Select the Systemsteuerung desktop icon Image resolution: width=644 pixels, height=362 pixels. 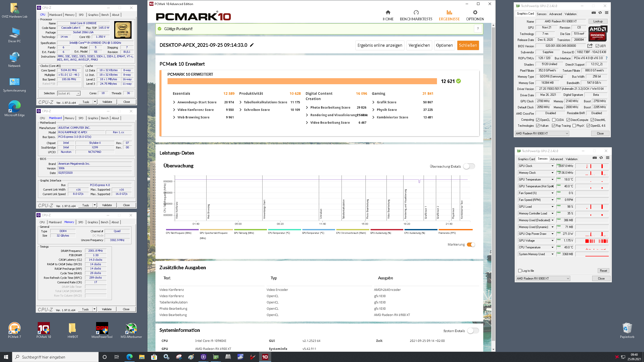[x=14, y=85]
